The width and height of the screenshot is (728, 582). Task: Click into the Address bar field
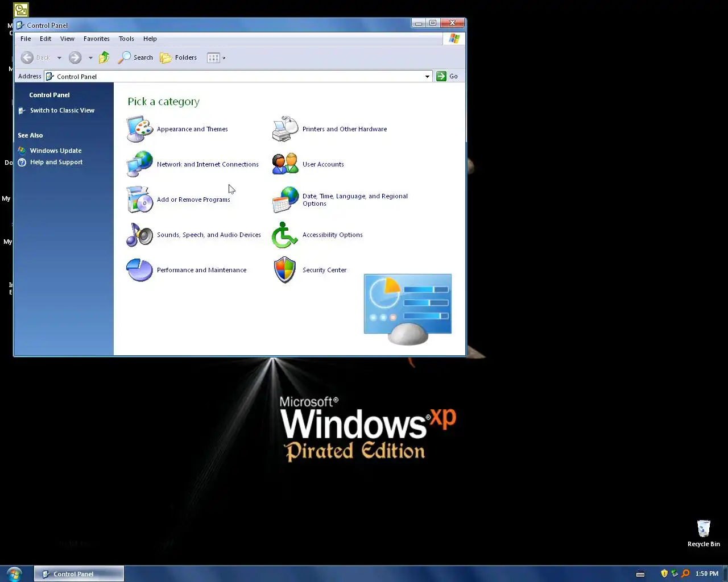click(238, 76)
